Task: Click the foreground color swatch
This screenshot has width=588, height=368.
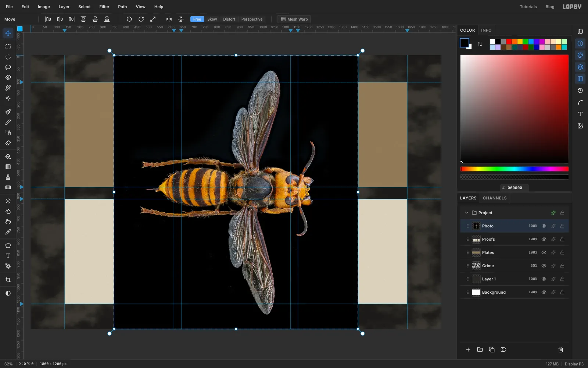Action: point(465,43)
